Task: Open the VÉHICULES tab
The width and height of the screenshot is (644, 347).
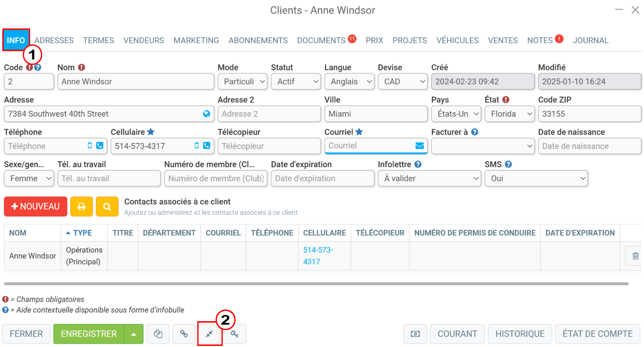Action: (x=457, y=40)
